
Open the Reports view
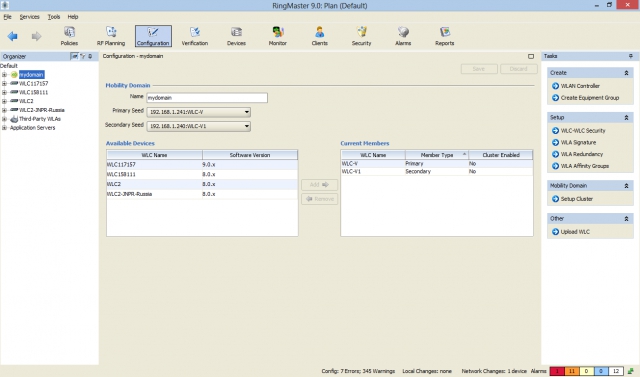click(444, 36)
